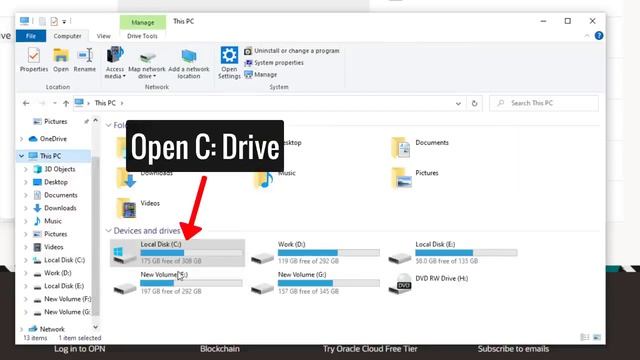Collapse Devices and drives section
This screenshot has height=360, width=640.
pyautogui.click(x=109, y=231)
